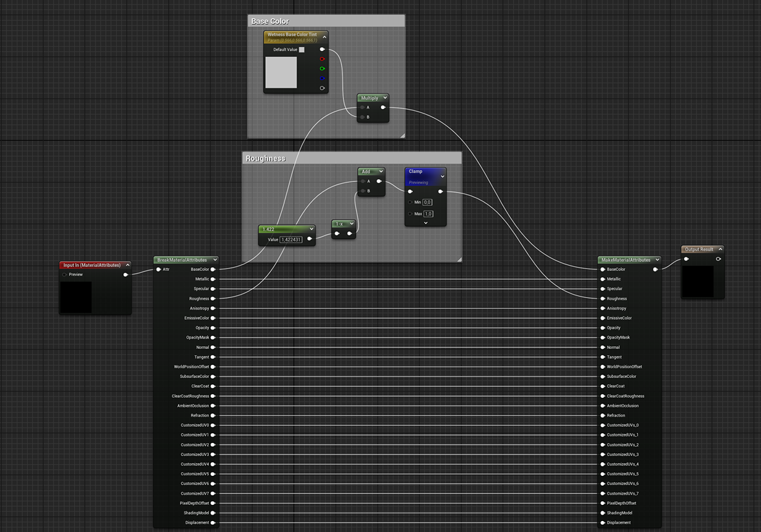Click the Output Result input pin
This screenshot has height=532, width=761.
click(x=686, y=259)
